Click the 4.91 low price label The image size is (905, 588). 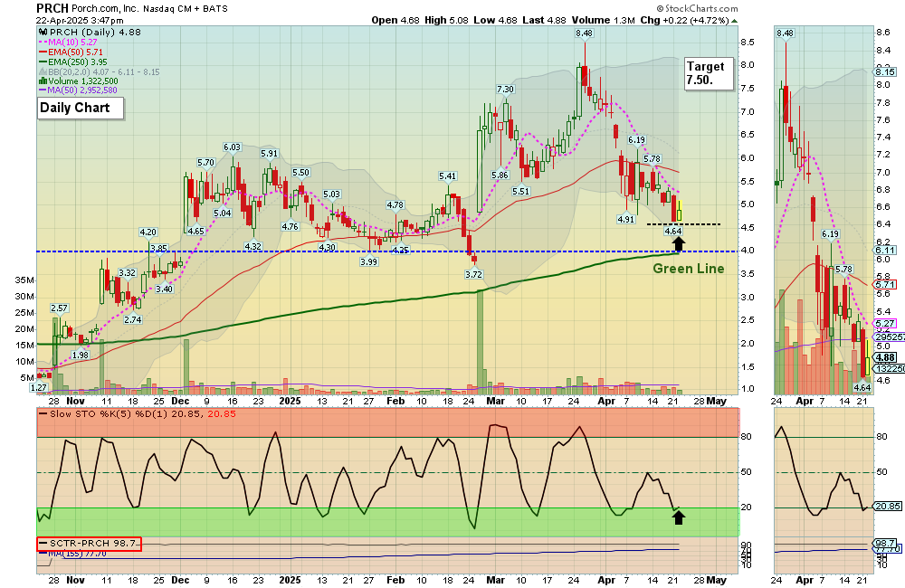click(625, 219)
